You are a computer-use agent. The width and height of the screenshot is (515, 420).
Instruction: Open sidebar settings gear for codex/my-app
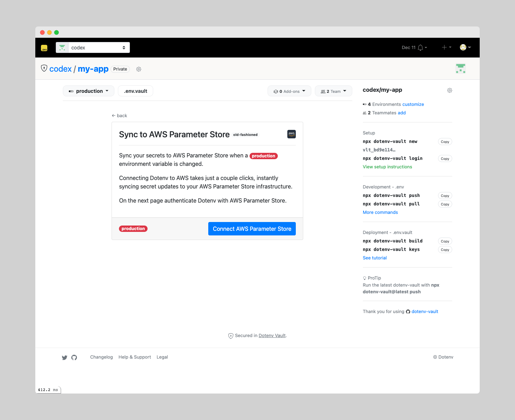[x=450, y=90]
